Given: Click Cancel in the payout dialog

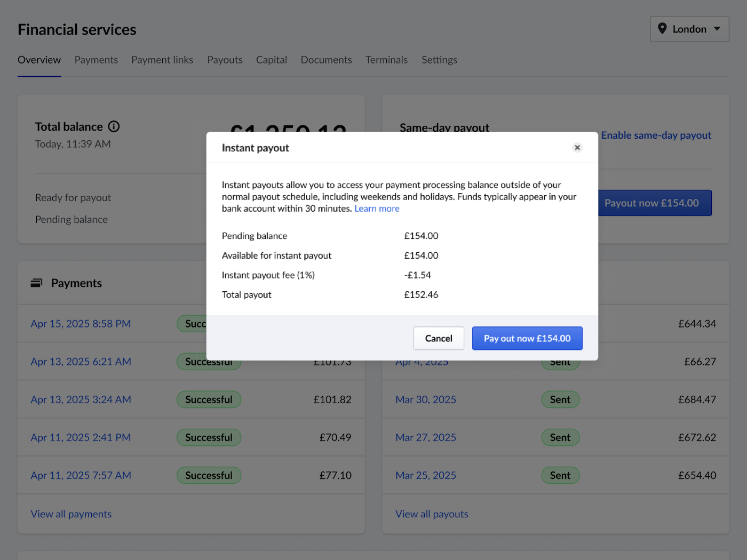Looking at the screenshot, I should (x=438, y=338).
